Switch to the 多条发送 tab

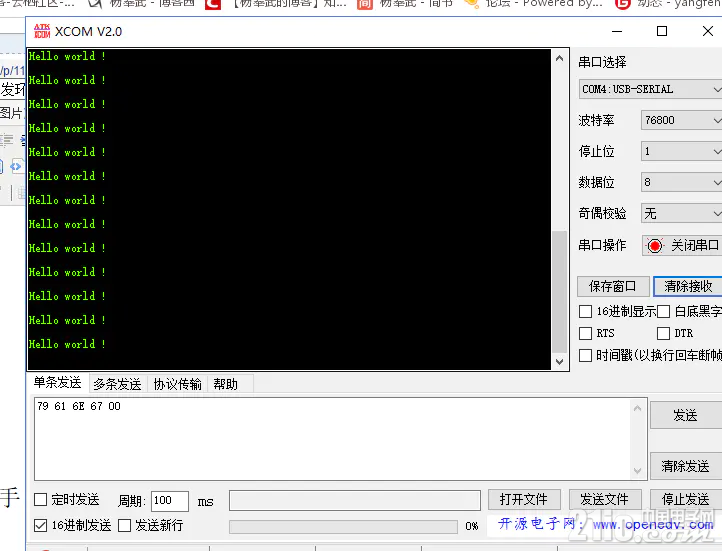117,384
